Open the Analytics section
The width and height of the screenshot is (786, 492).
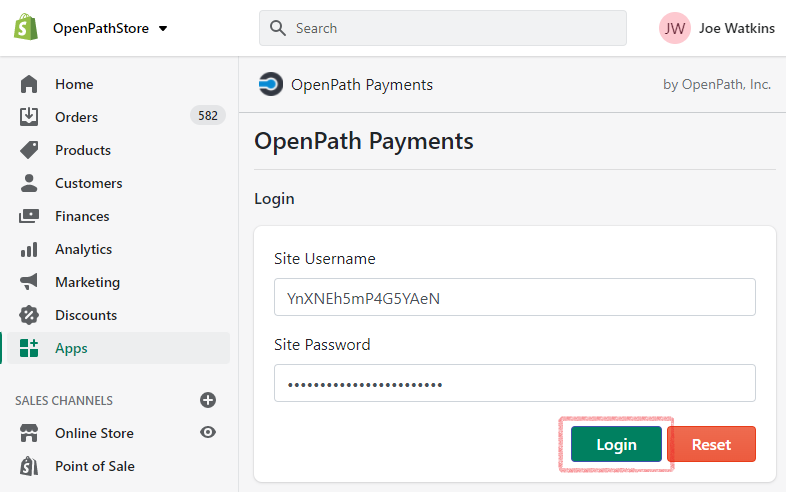coord(83,249)
